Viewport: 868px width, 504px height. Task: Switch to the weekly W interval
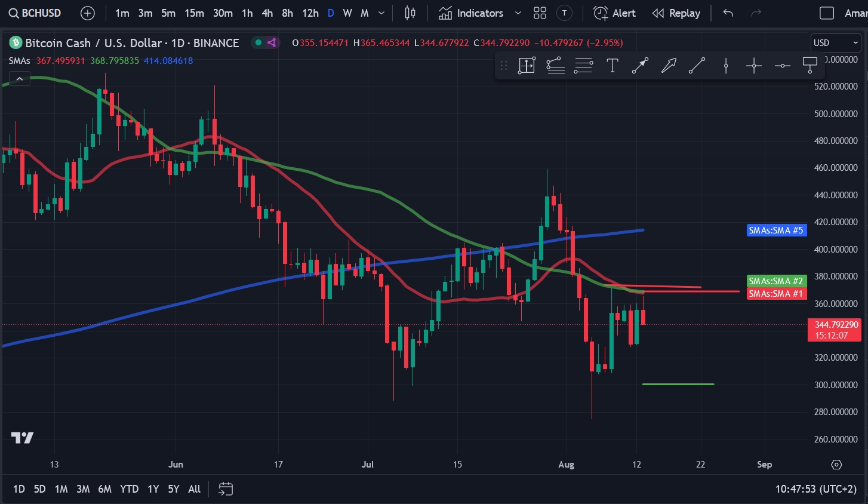[x=347, y=13]
